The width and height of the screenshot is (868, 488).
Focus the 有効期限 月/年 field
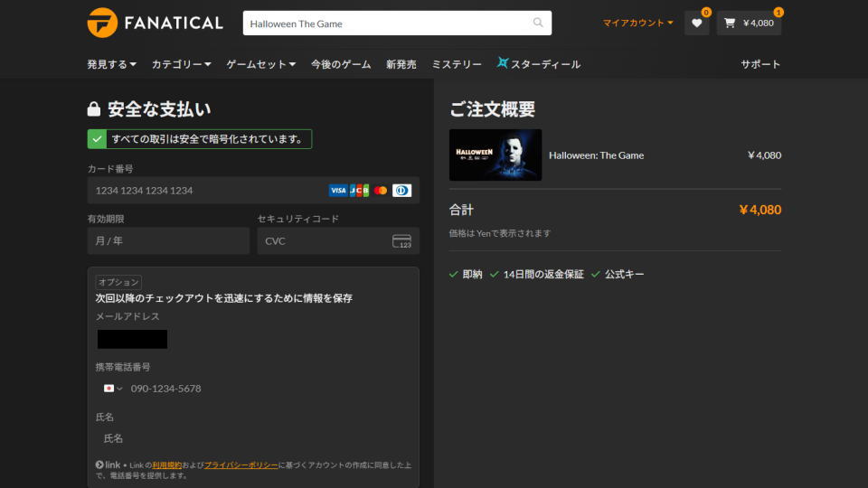(x=168, y=240)
